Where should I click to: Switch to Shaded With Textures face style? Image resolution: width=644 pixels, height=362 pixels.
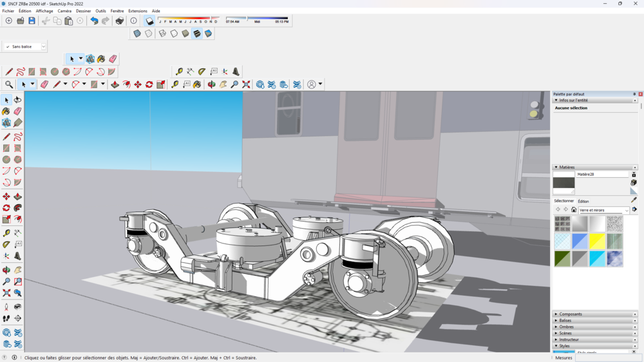197,33
